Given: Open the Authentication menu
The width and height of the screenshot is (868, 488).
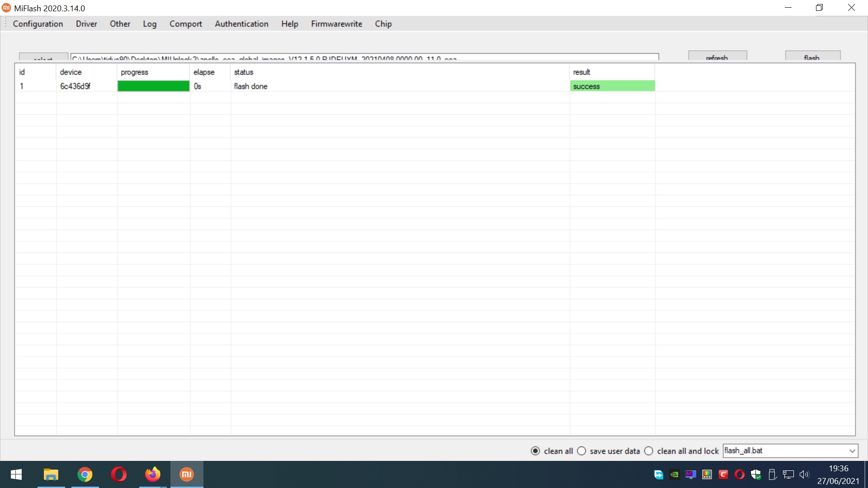Looking at the screenshot, I should (x=241, y=24).
